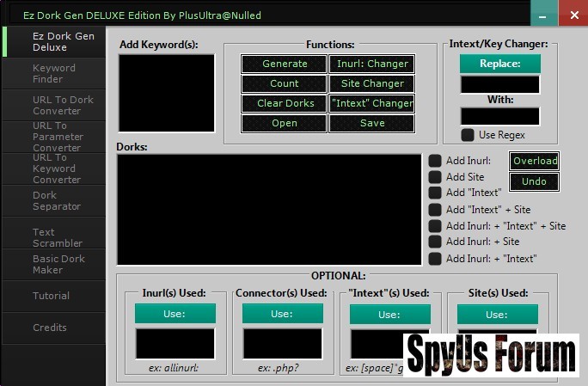Enable the Use Regex checkbox
The width and height of the screenshot is (588, 386).
tap(467, 135)
